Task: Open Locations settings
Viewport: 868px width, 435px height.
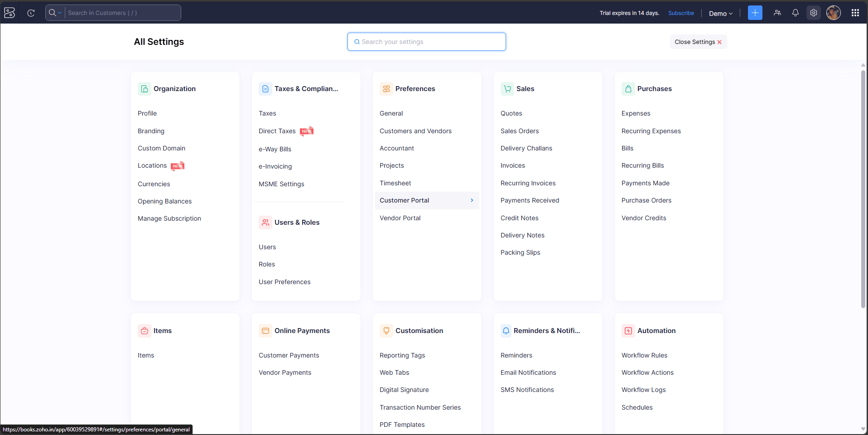Action: (152, 165)
